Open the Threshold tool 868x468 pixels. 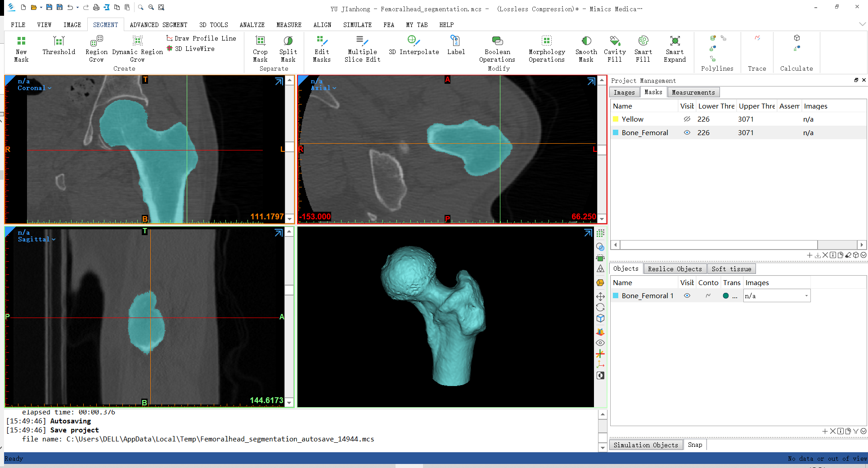pos(58,45)
